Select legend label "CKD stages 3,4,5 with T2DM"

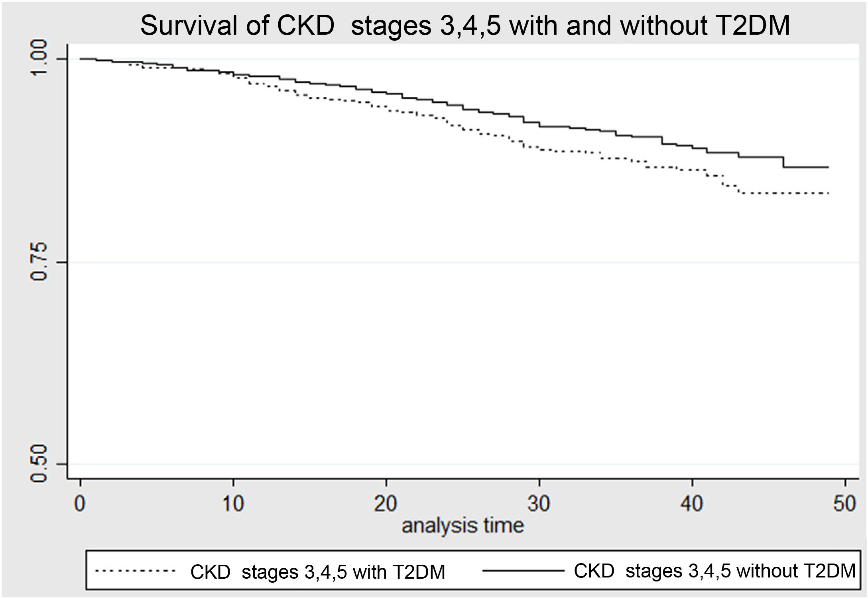pos(317,572)
